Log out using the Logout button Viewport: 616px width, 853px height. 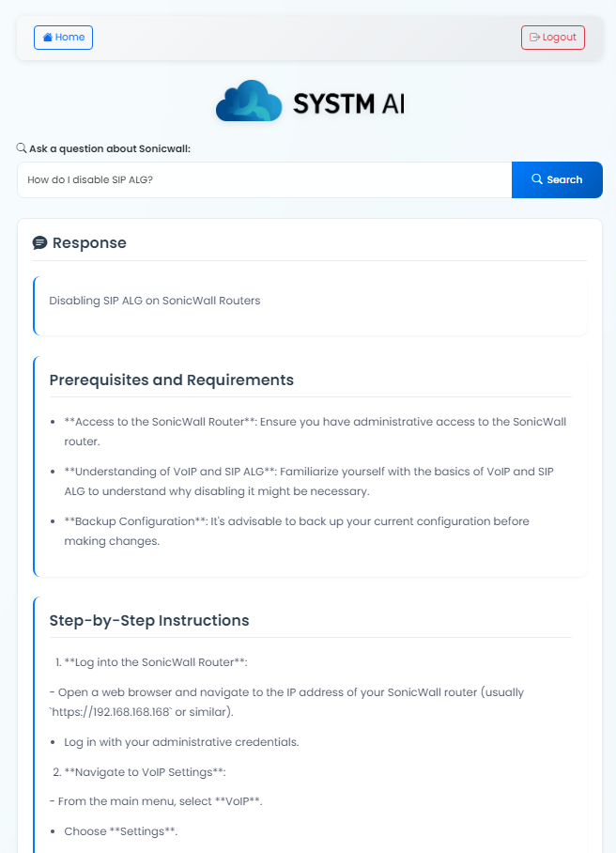tap(553, 38)
